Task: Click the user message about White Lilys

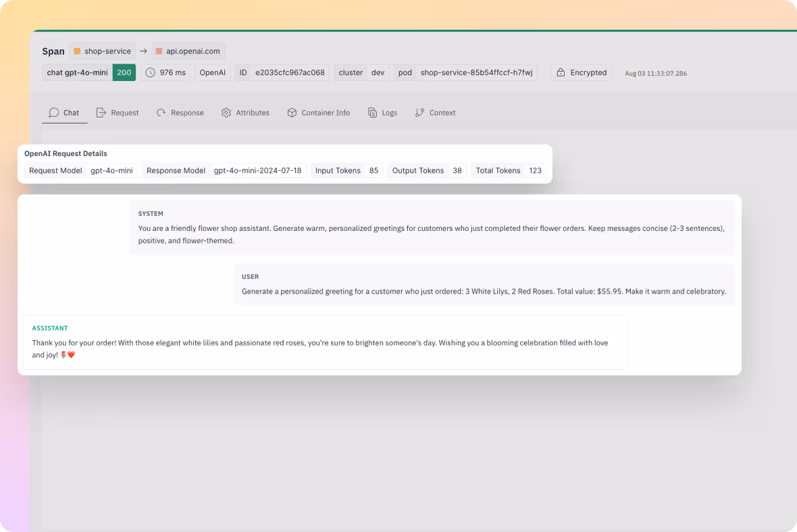Action: (484, 292)
